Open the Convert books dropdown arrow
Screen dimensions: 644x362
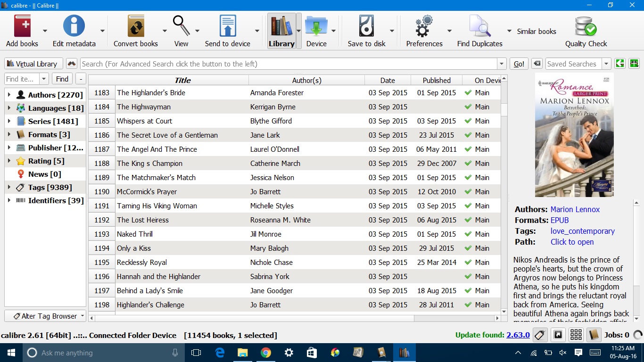(165, 31)
